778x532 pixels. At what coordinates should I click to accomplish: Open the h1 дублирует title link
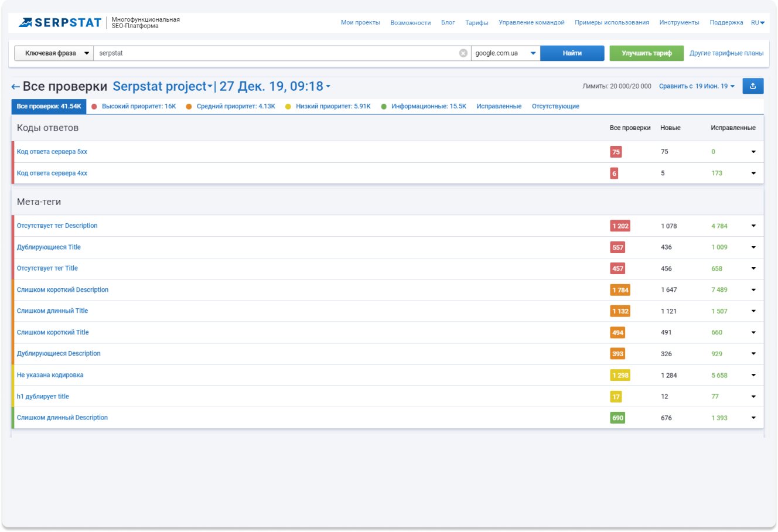[43, 397]
